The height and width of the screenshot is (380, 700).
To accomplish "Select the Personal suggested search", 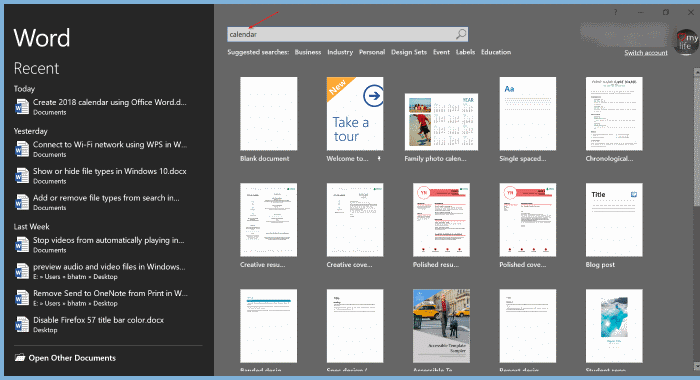I will [372, 52].
